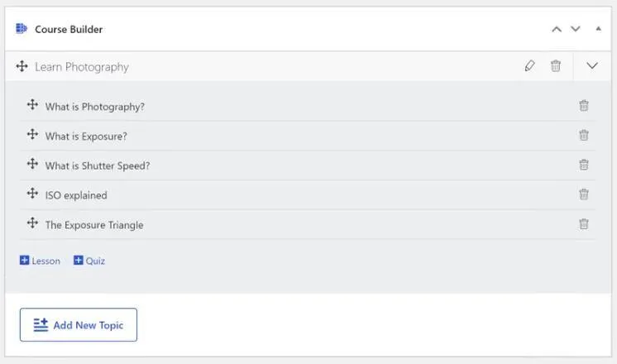Click move handle beside 'What is Photography?'
Image resolution: width=617 pixels, height=364 pixels.
(x=32, y=105)
